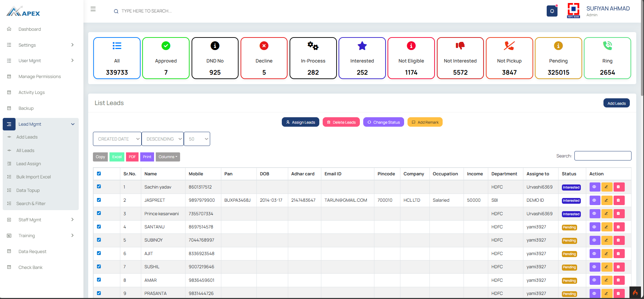This screenshot has width=644, height=299.
Task: Focus the table Search input field
Action: [602, 156]
